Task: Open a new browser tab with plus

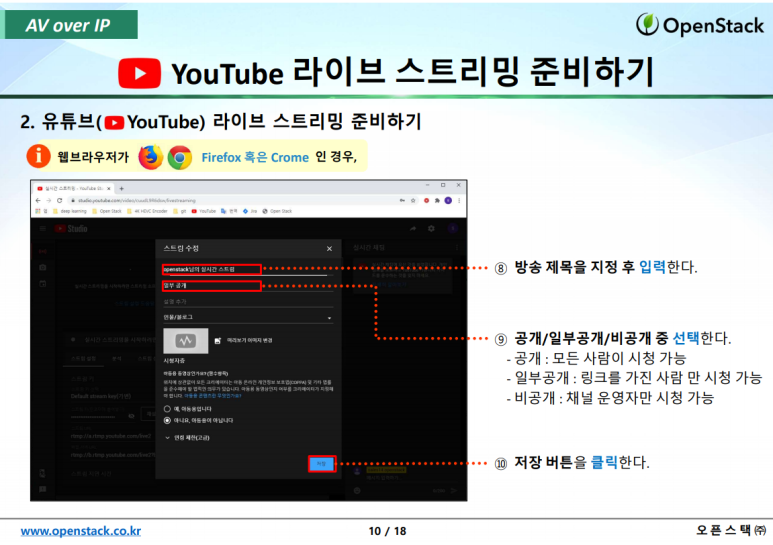Action: (121, 188)
